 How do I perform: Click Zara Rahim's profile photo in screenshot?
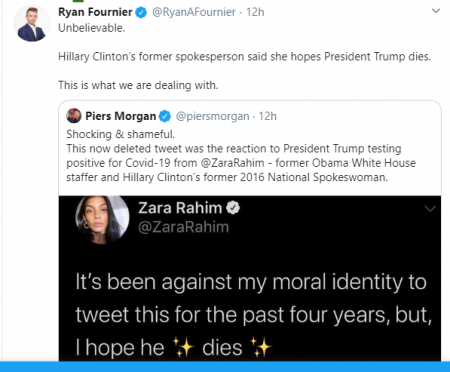click(x=102, y=219)
